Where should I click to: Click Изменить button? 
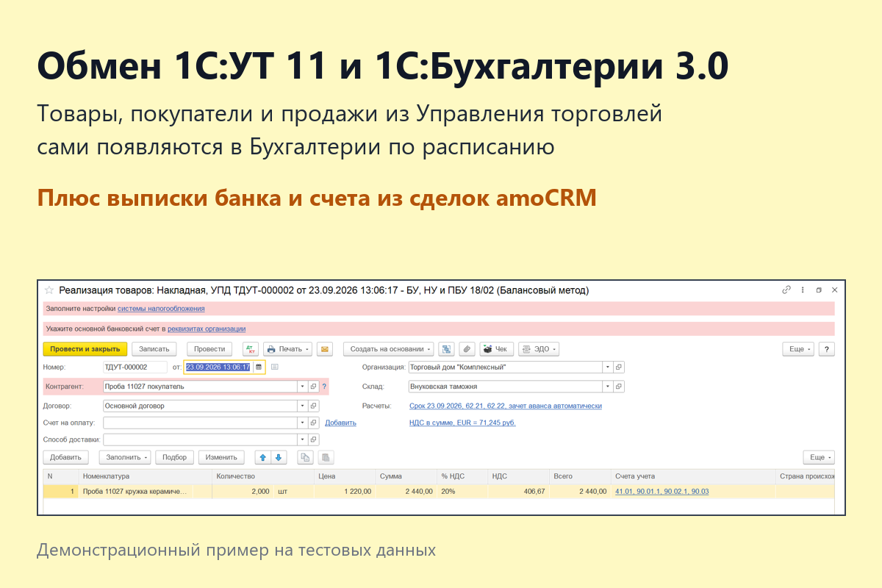tap(221, 457)
